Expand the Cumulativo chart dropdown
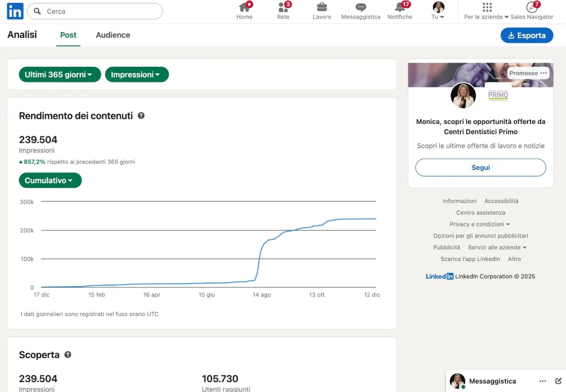 point(50,180)
